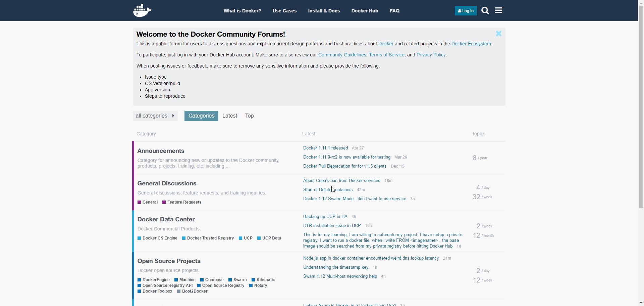Open topic 'Docker 1.12 Swarm Mode' discussion
This screenshot has width=644, height=306.
355,199
